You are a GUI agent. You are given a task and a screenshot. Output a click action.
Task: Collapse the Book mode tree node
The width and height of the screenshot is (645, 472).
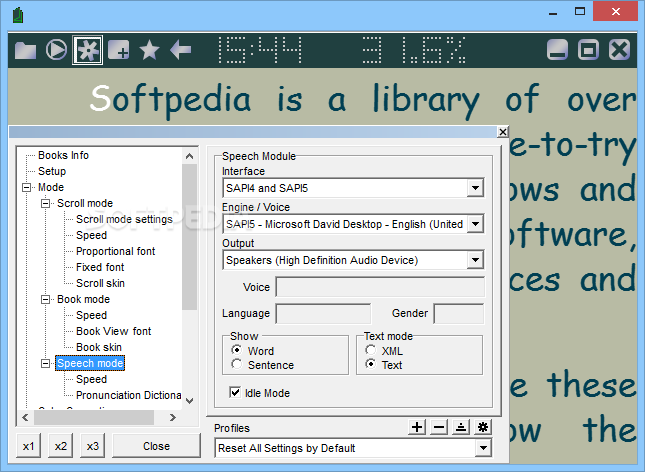pos(46,299)
